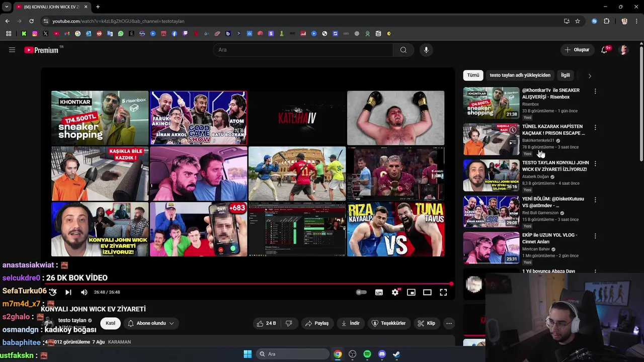644x362 pixels.
Task: Mute the video volume
Action: tap(84, 292)
